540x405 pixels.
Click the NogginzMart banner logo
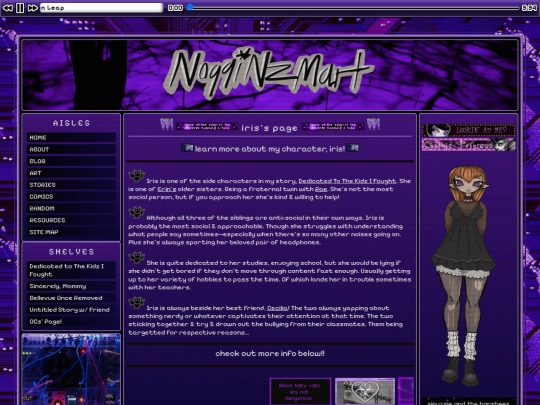[x=268, y=73]
